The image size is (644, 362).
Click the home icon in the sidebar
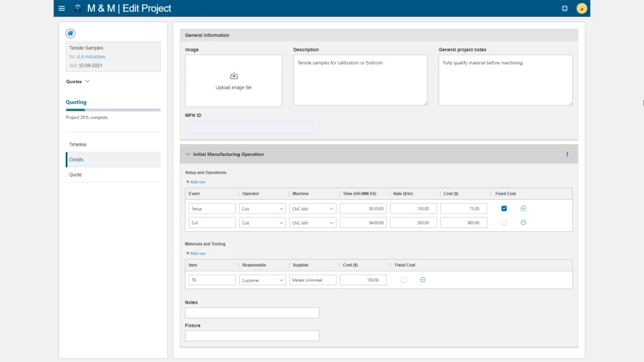(70, 32)
